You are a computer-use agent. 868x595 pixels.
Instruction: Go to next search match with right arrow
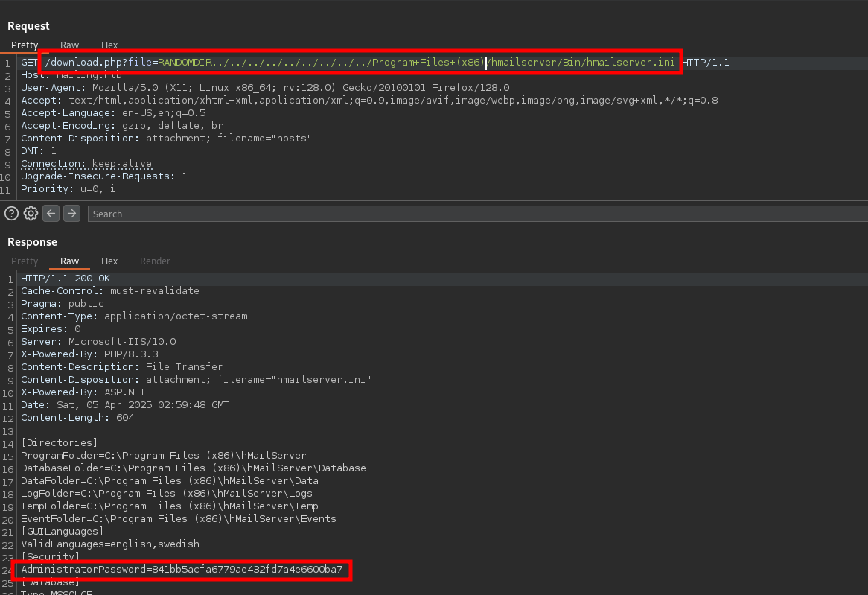(71, 214)
